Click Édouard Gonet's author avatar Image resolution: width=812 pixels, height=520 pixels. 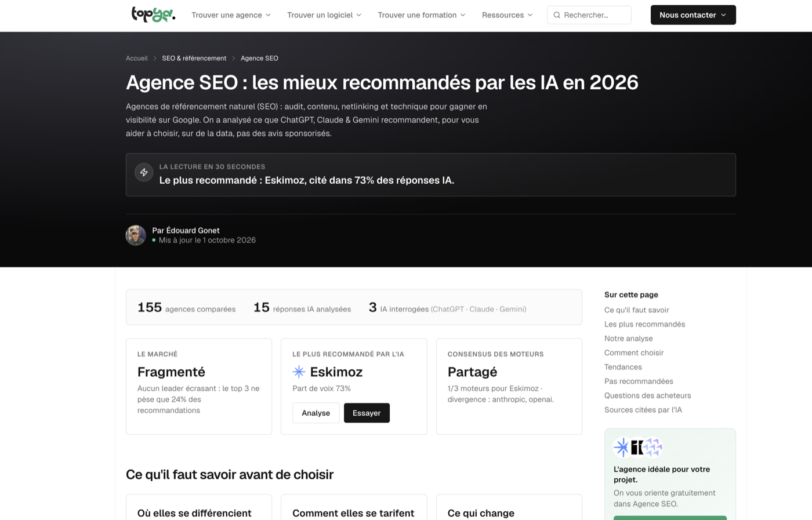(136, 235)
